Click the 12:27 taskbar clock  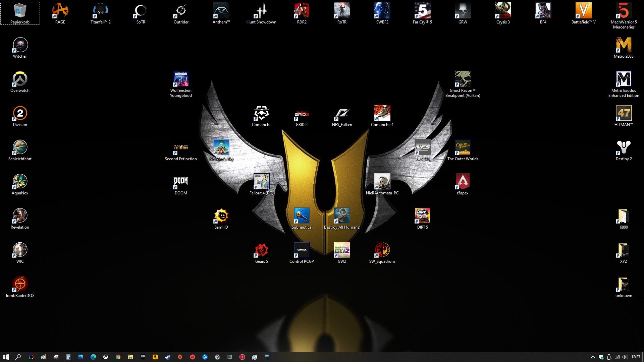[x=636, y=357]
